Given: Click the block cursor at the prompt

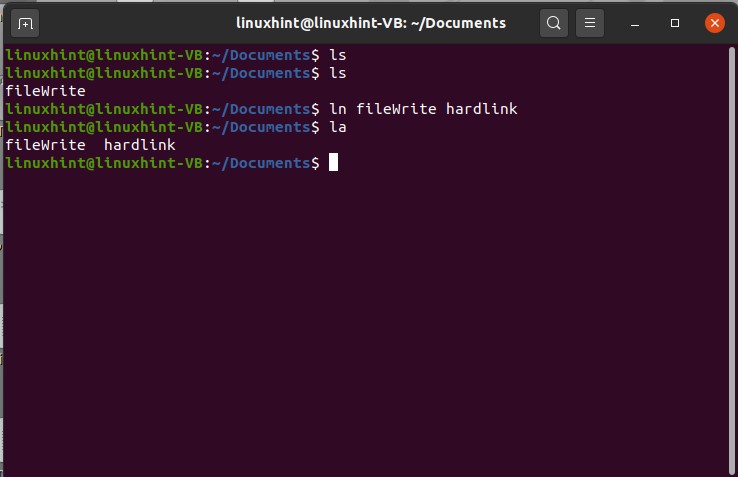Looking at the screenshot, I should [x=334, y=163].
